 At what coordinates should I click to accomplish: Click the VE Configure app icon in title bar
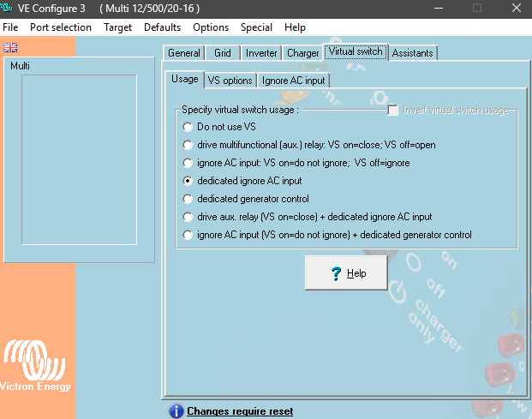(x=7, y=7)
